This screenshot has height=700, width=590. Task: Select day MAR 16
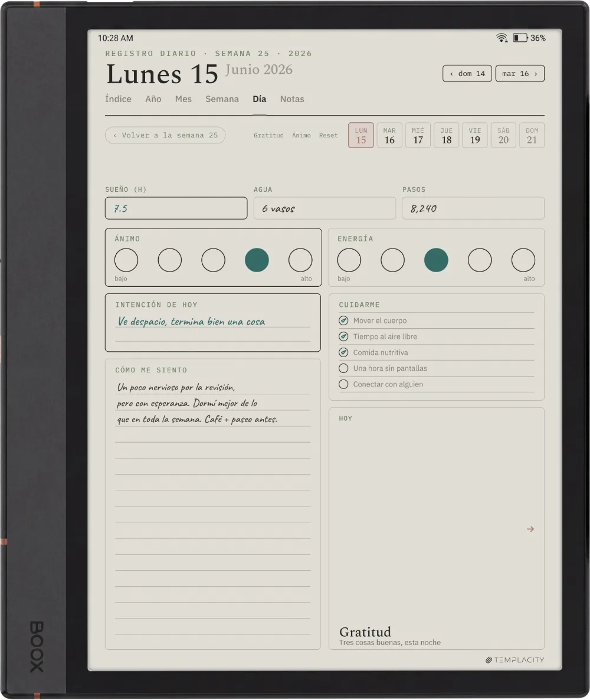pyautogui.click(x=389, y=135)
